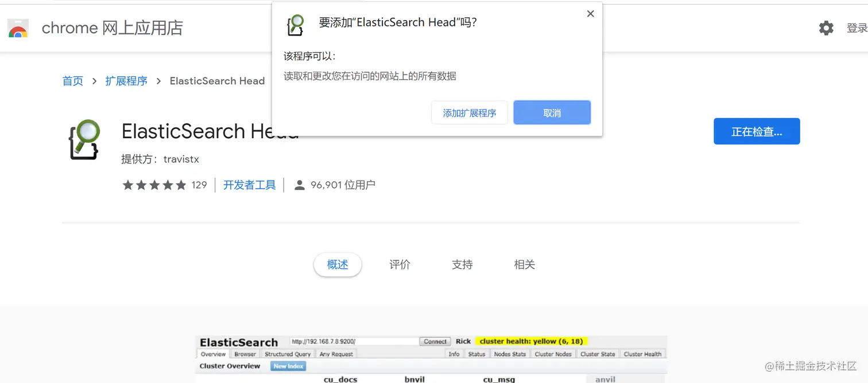This screenshot has height=383, width=868.
Task: Click the Chrome Web Store rainbow logo
Action: [x=18, y=28]
